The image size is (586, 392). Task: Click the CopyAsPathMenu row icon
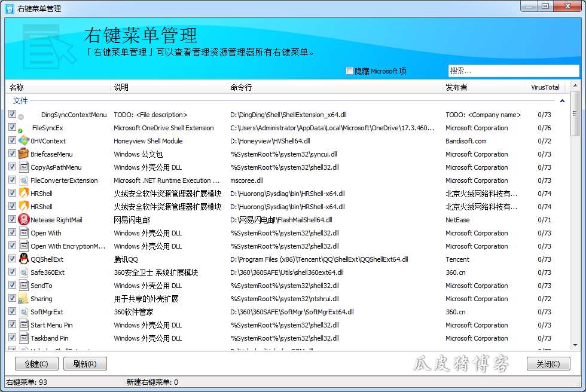[x=24, y=167]
